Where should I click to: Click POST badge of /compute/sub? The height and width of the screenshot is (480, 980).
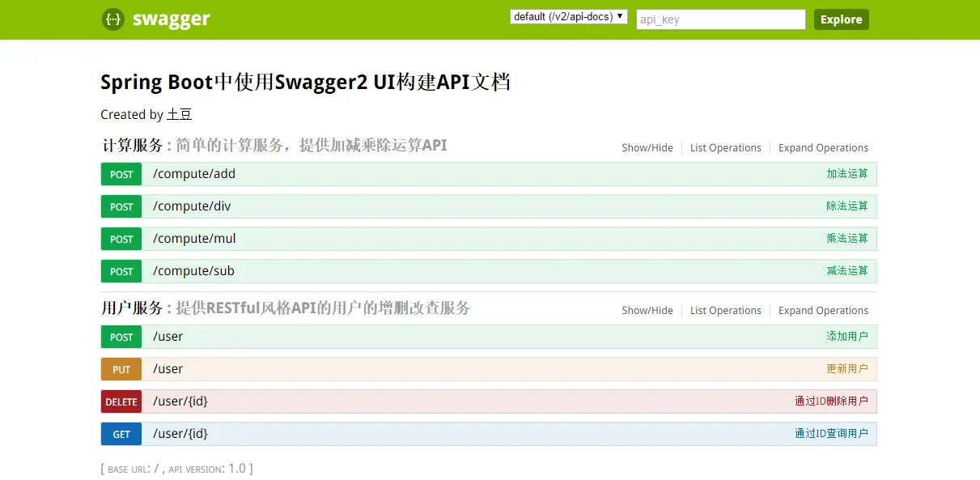click(x=121, y=271)
